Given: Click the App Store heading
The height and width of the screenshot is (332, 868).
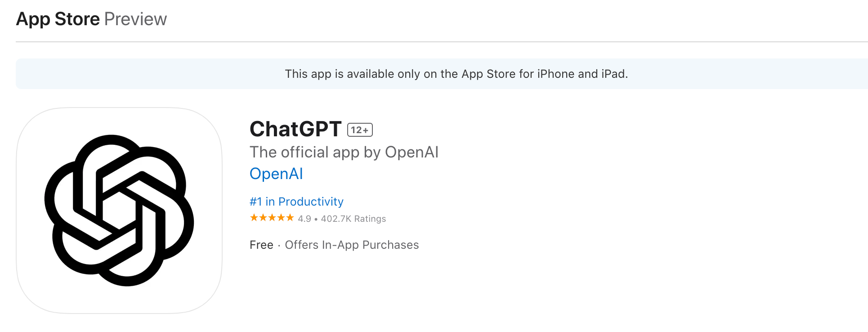Looking at the screenshot, I should pos(58,19).
